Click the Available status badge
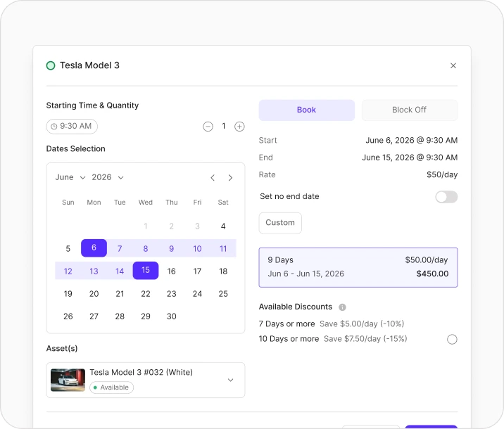The width and height of the screenshot is (504, 429). point(111,388)
